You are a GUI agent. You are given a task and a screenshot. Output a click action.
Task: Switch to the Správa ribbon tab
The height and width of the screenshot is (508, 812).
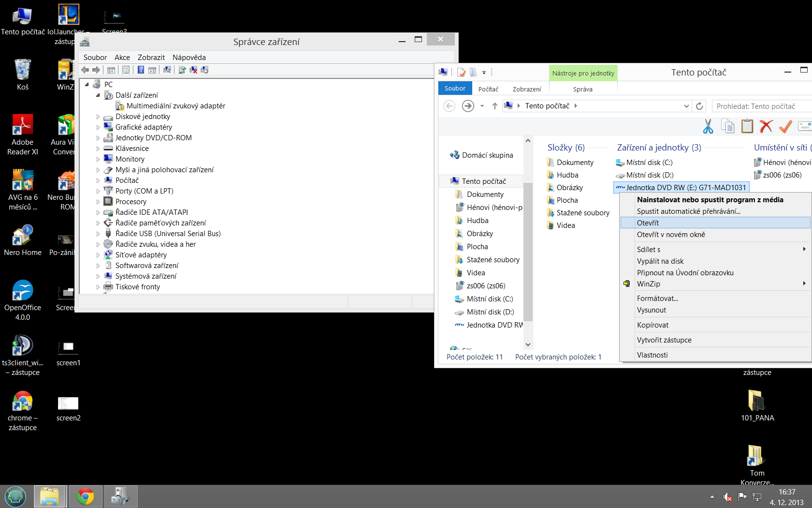tap(583, 89)
